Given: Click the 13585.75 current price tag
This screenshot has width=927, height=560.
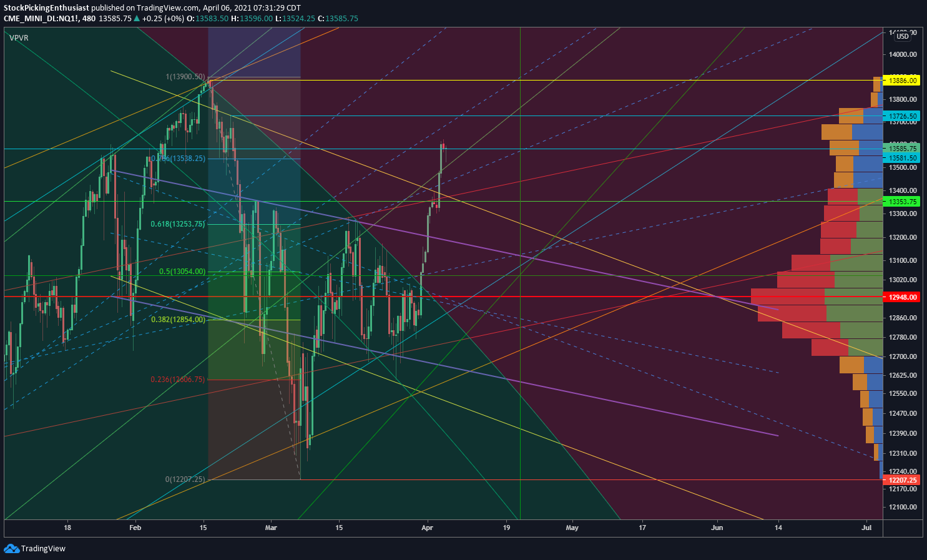Looking at the screenshot, I should 903,149.
